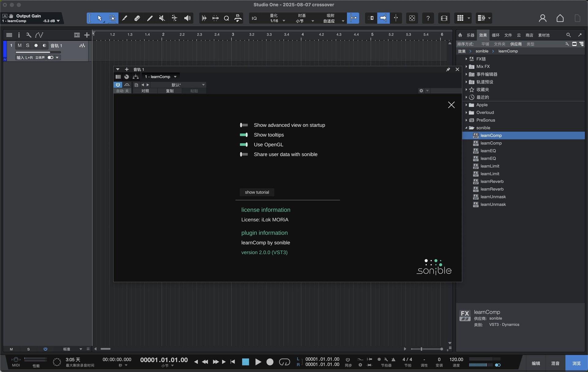Open the 编辑 view button

click(536, 363)
